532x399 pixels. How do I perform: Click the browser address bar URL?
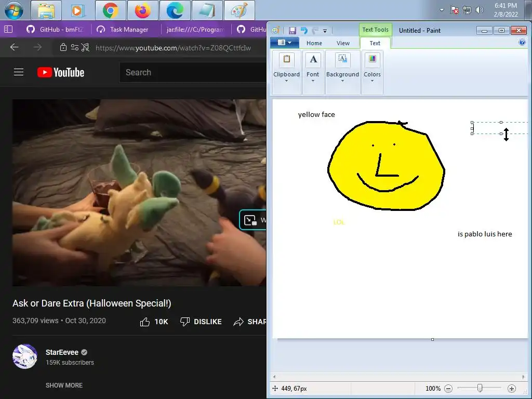(173, 48)
